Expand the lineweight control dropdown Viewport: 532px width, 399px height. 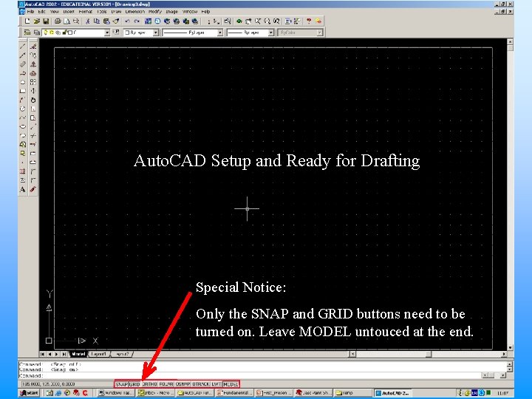[x=271, y=33]
